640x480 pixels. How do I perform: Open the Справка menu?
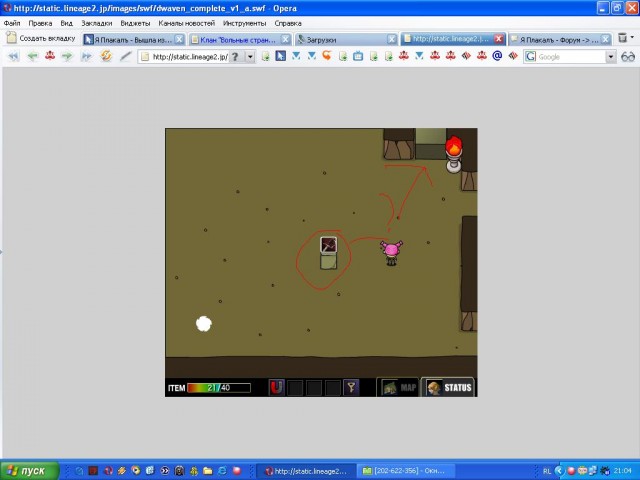pos(288,23)
